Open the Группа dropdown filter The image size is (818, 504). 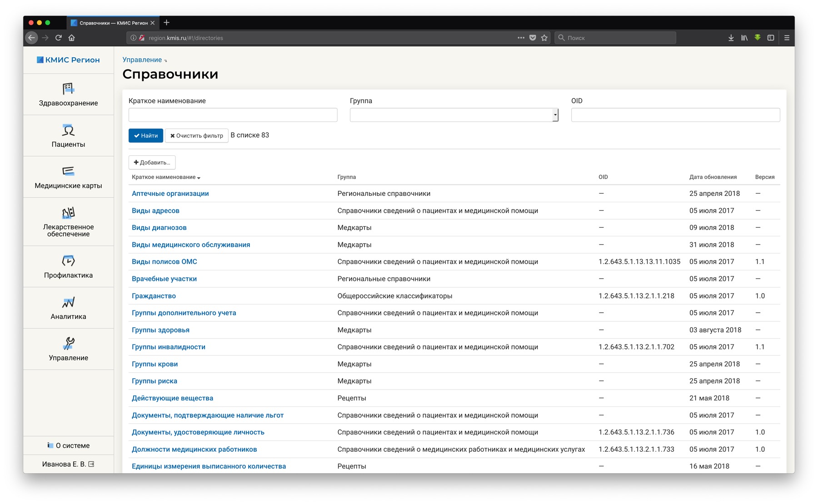pyautogui.click(x=454, y=115)
